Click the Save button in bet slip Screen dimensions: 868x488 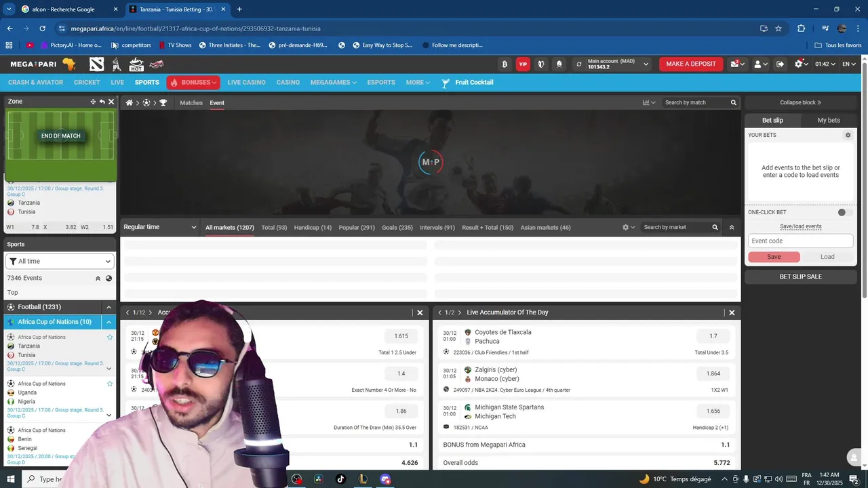pyautogui.click(x=774, y=257)
